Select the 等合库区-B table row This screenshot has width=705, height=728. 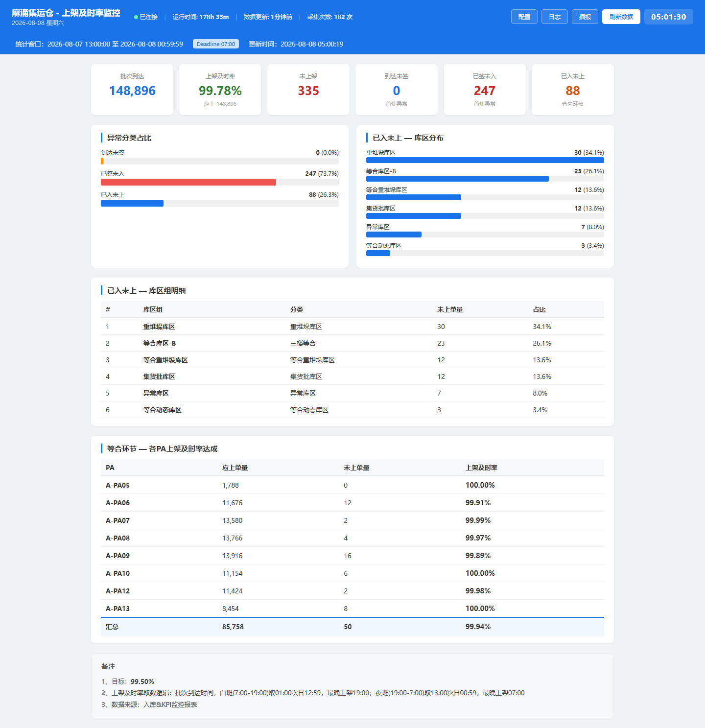point(352,343)
